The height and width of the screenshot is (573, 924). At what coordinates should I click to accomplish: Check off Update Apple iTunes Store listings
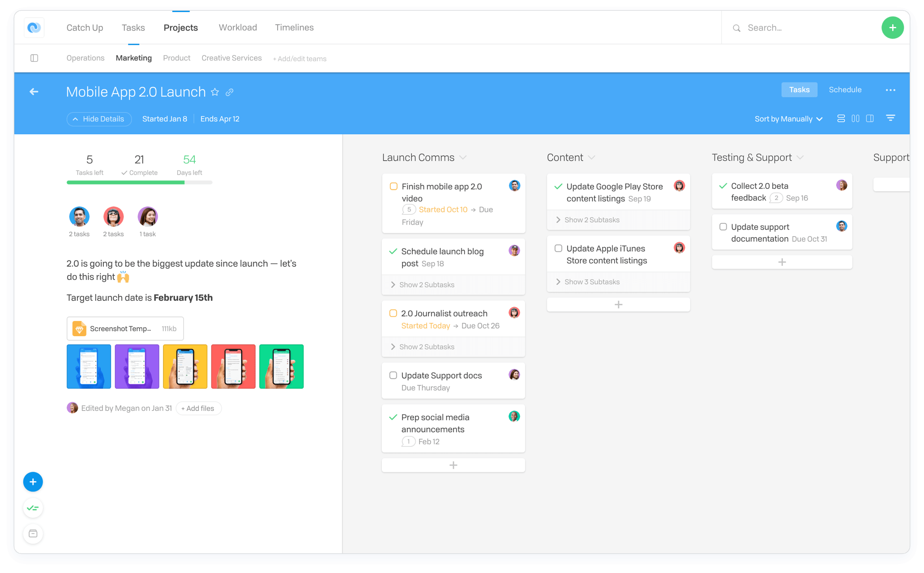click(558, 248)
